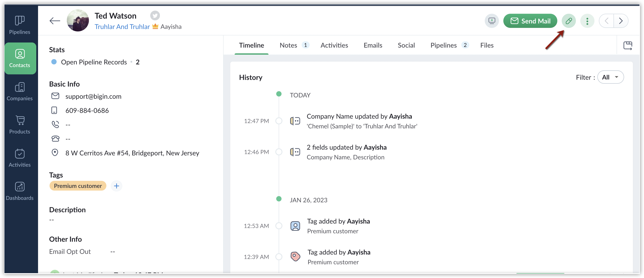Open Dashboards in the sidebar
The height and width of the screenshot is (278, 644).
point(19,191)
